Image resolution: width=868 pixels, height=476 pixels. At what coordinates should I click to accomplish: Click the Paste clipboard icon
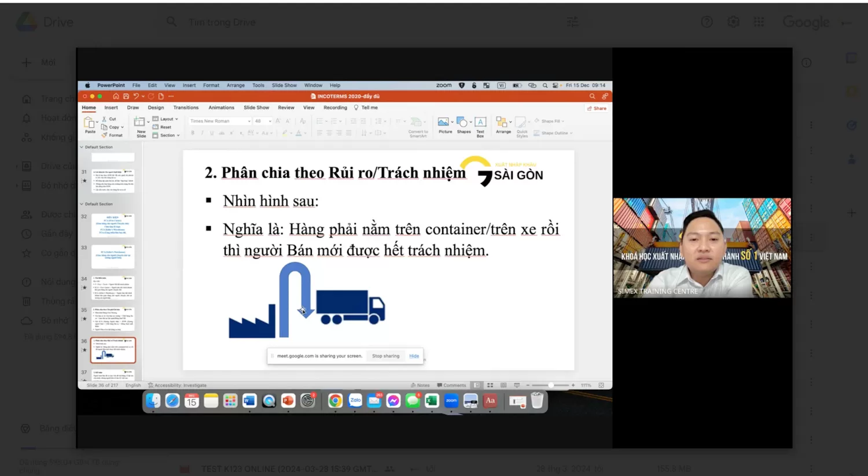pyautogui.click(x=90, y=124)
